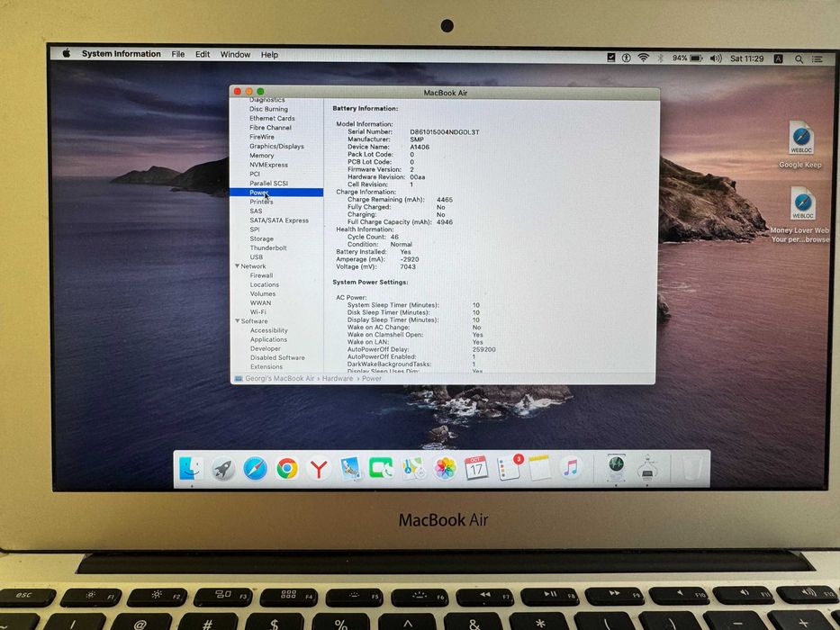This screenshot has width=840, height=630.
Task: Click the circular accessibility icon in menu bar
Action: [627, 58]
